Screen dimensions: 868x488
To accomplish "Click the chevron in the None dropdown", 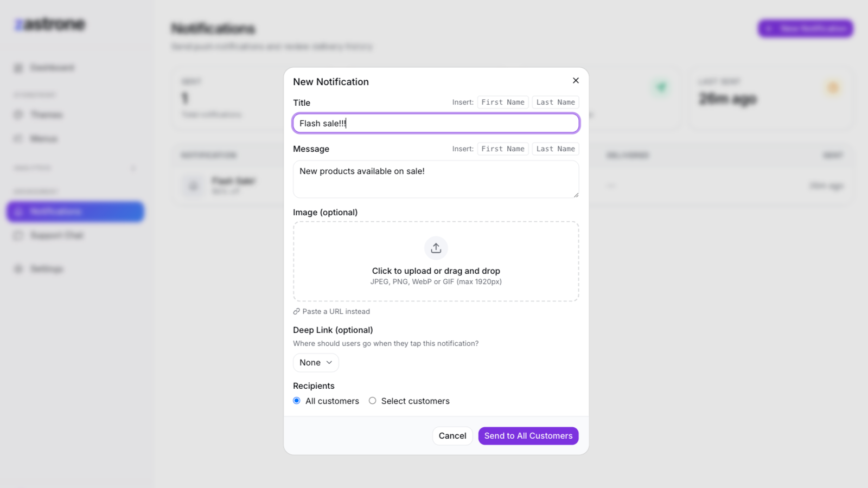I will coord(329,363).
